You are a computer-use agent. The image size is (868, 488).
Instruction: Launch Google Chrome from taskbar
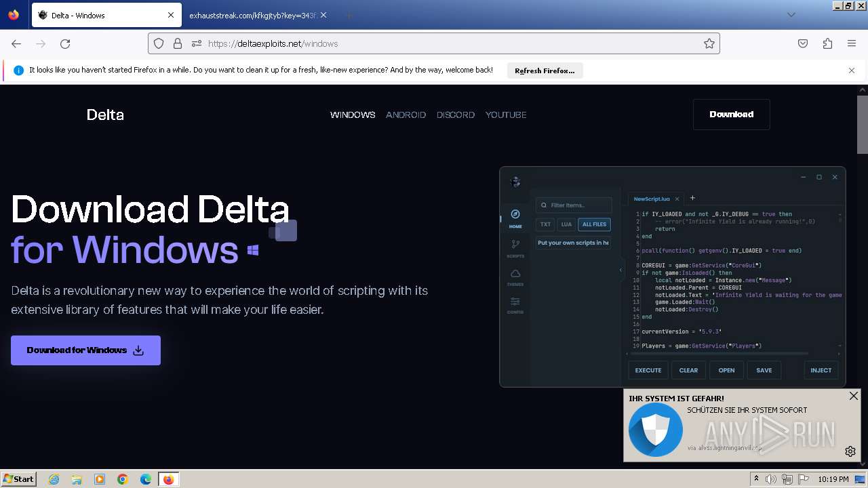pos(123,479)
